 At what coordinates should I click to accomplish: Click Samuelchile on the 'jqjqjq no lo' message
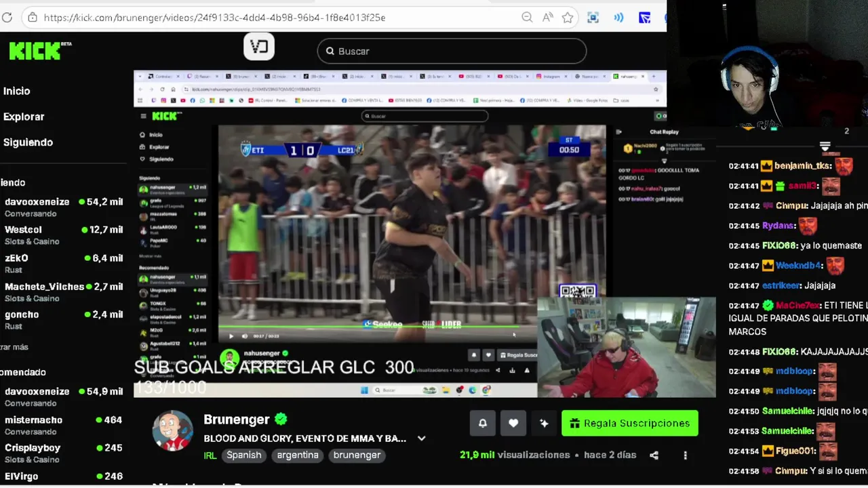click(x=788, y=411)
